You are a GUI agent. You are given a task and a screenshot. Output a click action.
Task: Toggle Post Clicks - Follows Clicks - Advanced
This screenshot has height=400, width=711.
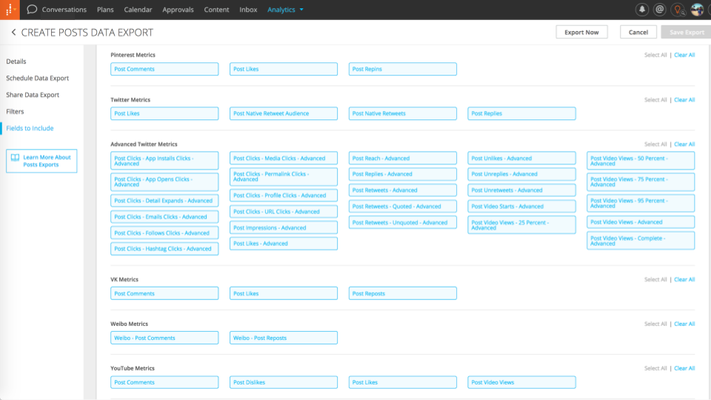tap(165, 233)
